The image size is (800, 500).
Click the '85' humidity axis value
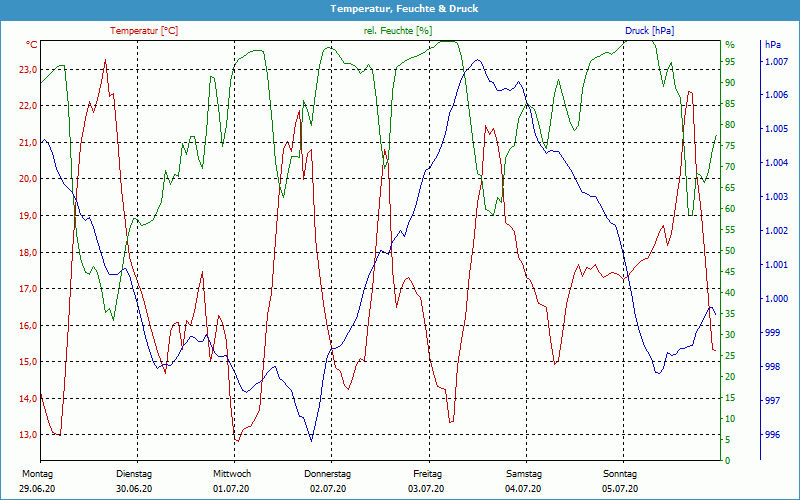click(730, 104)
